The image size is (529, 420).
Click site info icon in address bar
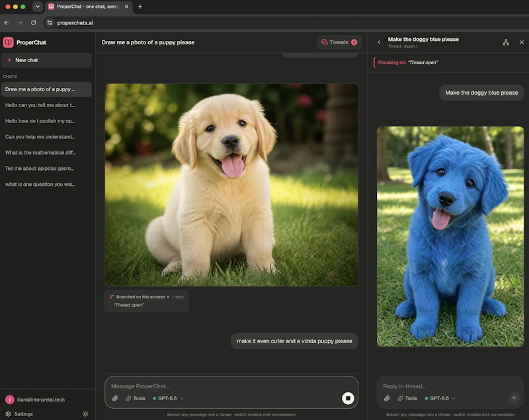pos(50,22)
